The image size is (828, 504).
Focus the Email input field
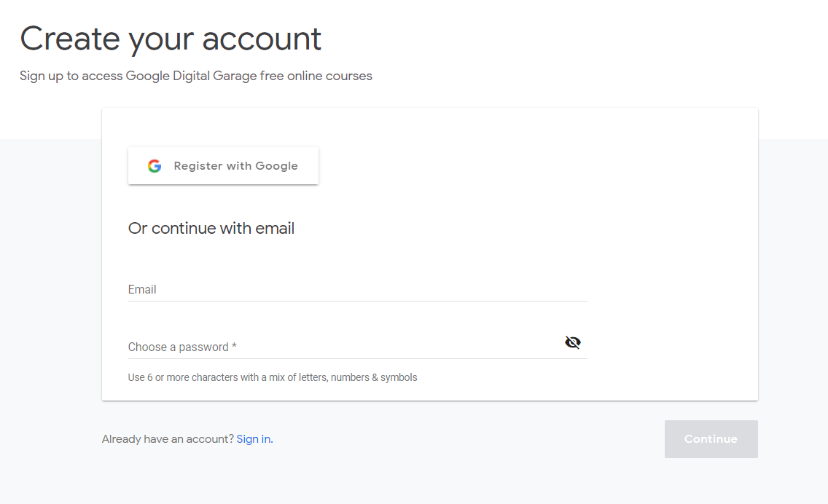[357, 289]
